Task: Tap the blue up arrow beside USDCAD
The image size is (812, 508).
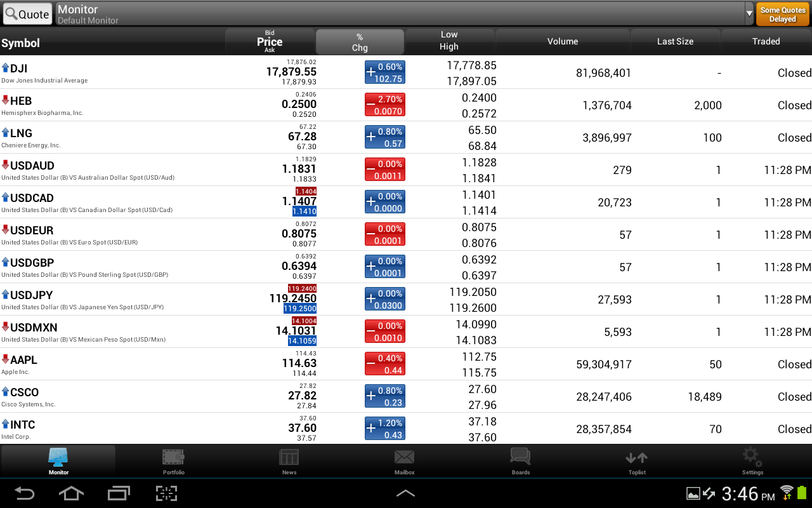Action: [x=5, y=197]
